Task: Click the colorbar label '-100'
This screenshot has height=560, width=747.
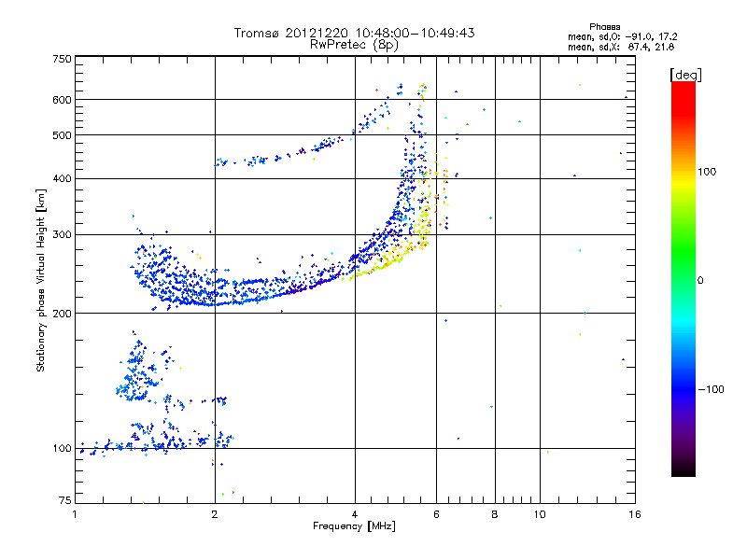Action: pos(711,389)
